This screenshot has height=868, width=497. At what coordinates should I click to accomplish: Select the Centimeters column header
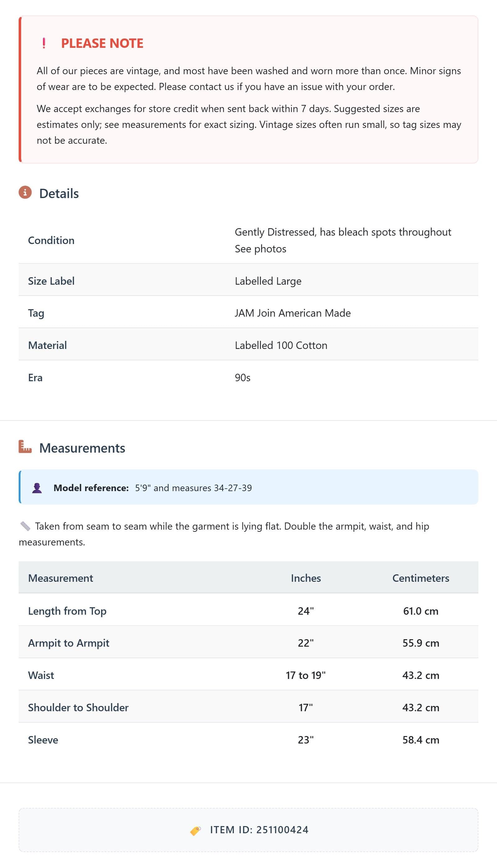pos(421,578)
